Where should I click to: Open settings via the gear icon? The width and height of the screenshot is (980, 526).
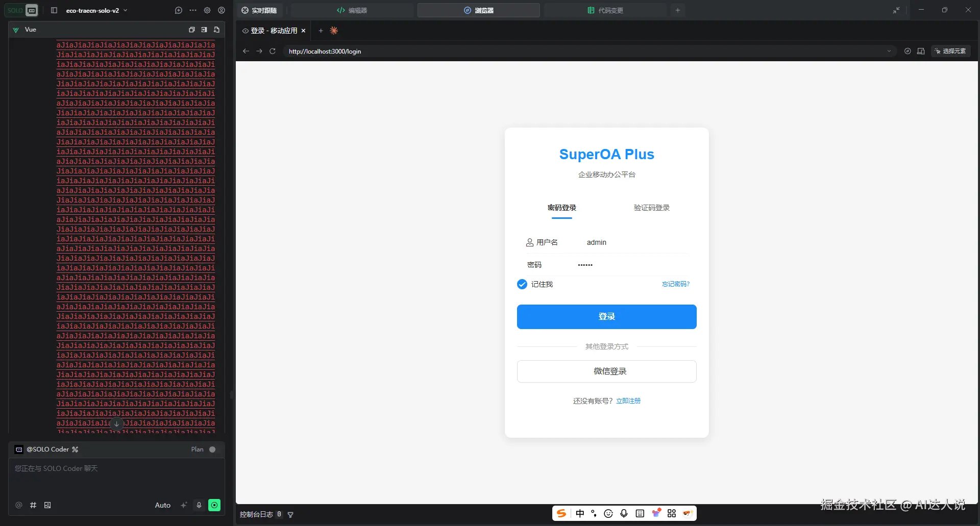207,10
